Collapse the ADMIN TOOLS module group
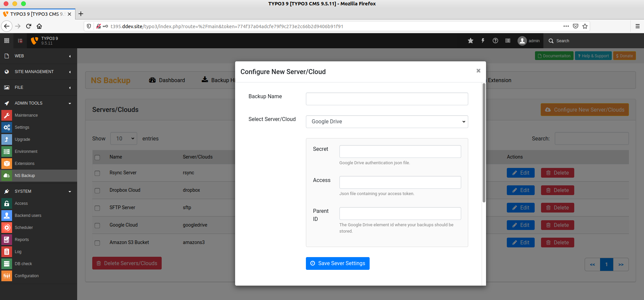Image resolution: width=644 pixels, height=300 pixels. coord(39,103)
